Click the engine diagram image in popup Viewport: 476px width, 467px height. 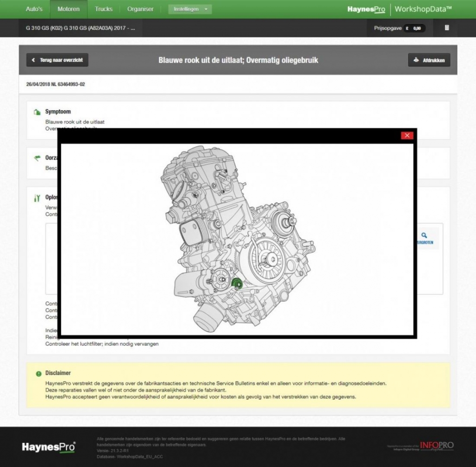pyautogui.click(x=237, y=239)
